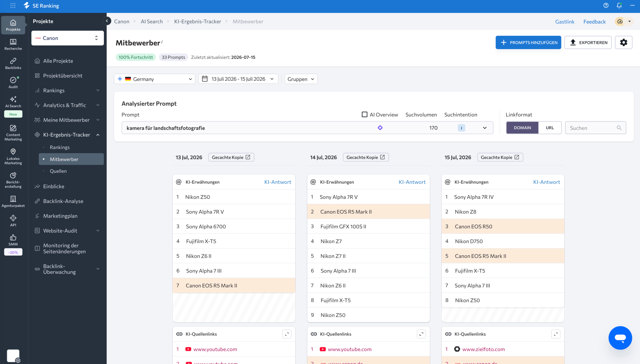
Task: Expand the Rankings sidebar section
Action: tap(98, 90)
